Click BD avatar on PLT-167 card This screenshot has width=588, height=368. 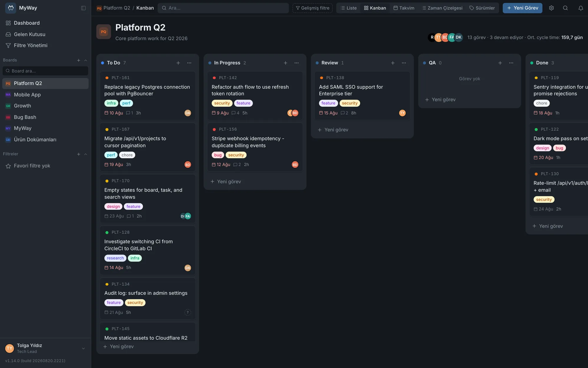coord(188,165)
